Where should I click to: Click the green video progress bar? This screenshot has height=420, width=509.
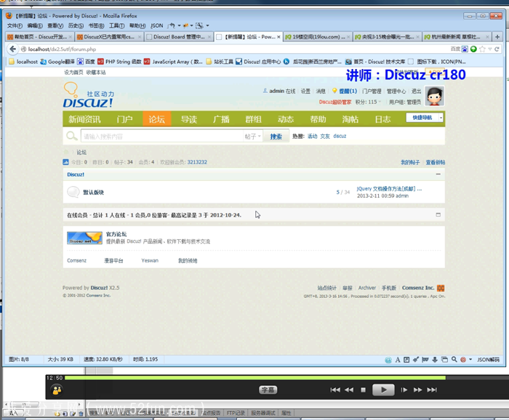click(x=255, y=378)
